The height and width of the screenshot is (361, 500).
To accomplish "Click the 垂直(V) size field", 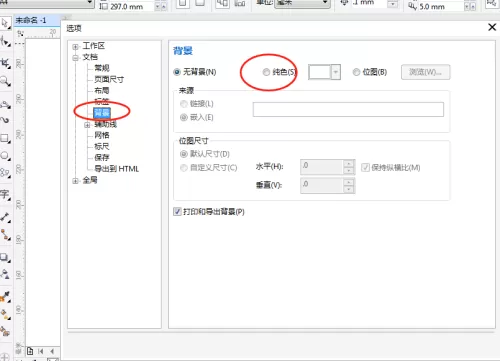I will point(322,186).
